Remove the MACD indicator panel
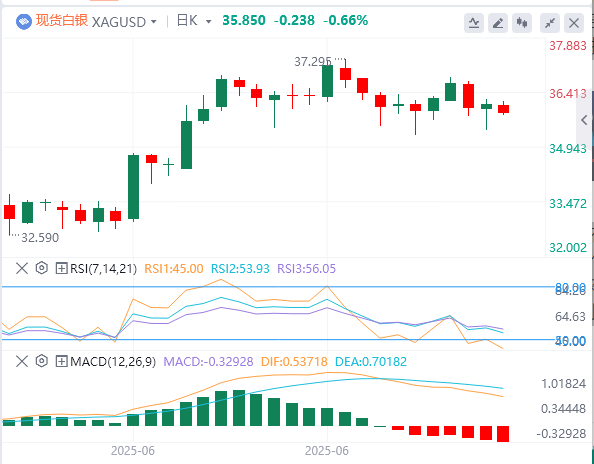 pyautogui.click(x=22, y=361)
